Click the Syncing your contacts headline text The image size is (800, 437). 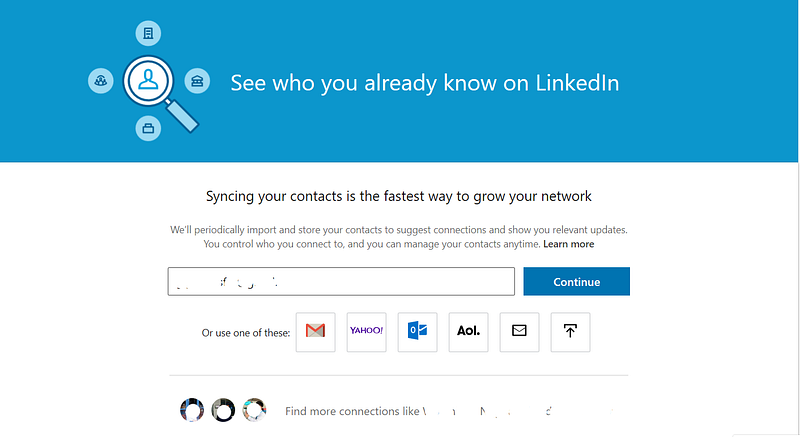(x=398, y=196)
